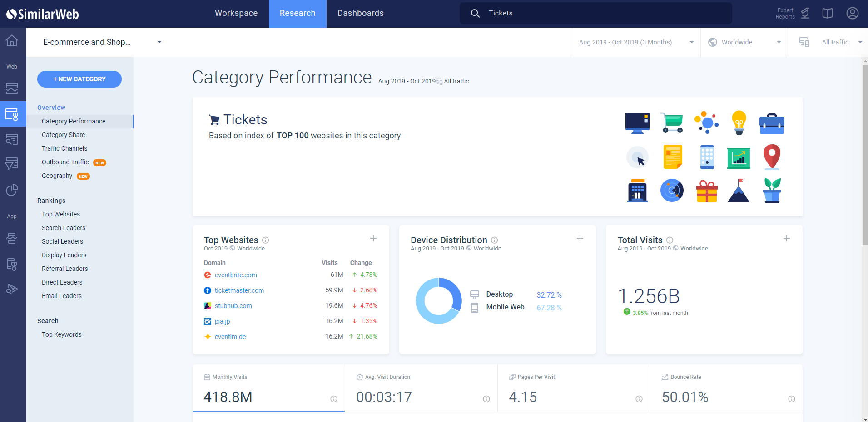The image size is (868, 422).
Task: Click info icon next to Device Distribution
Action: (x=495, y=240)
